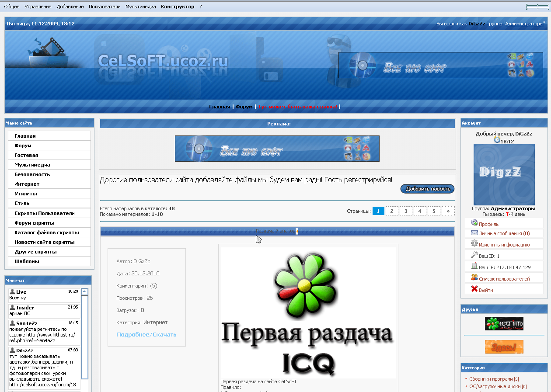Select current page 1 in pagination

point(379,211)
